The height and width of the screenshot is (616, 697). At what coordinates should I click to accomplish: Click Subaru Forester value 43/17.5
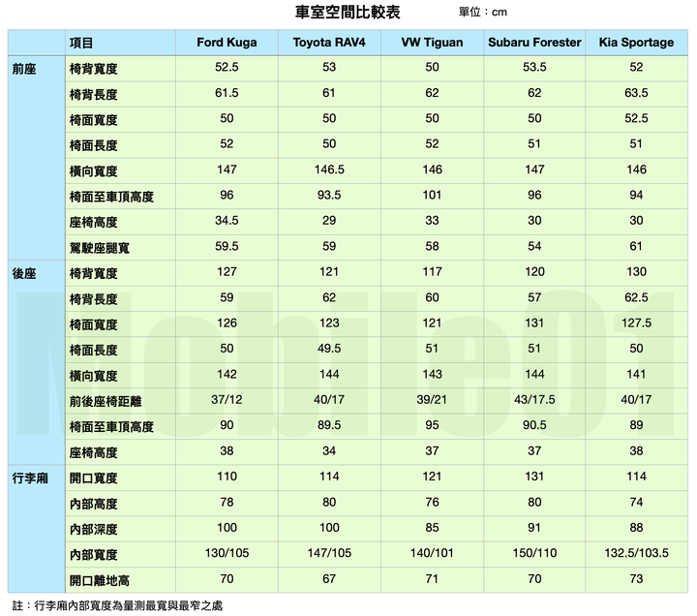pyautogui.click(x=534, y=400)
